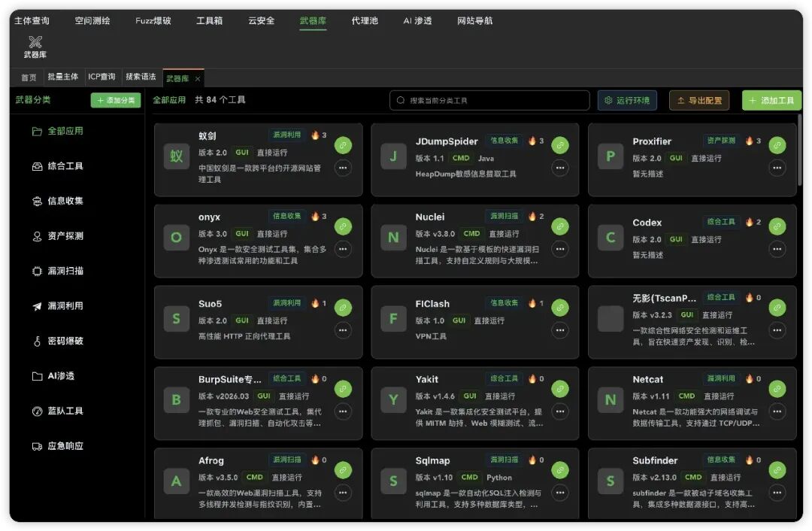Launch Proxifier with its green run icon
Image resolution: width=812 pixels, height=531 pixels.
click(777, 146)
